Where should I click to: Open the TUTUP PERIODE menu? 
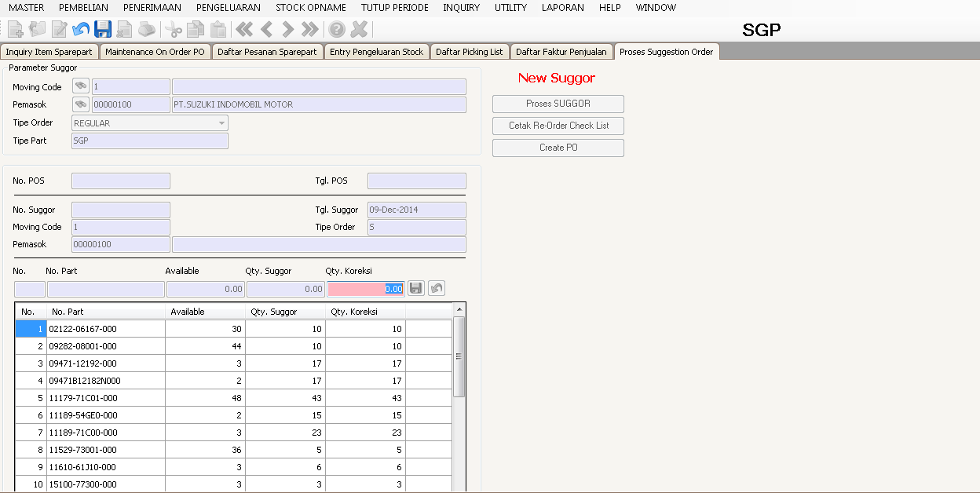tap(395, 8)
